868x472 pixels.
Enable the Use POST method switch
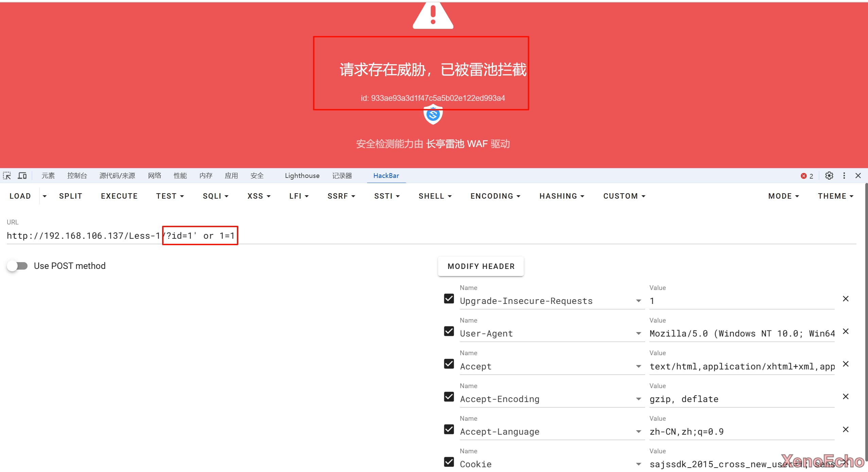coord(17,266)
